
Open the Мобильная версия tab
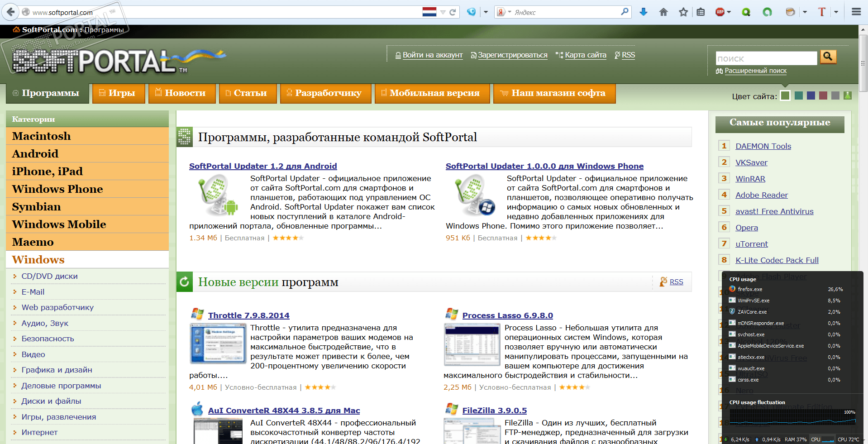click(432, 93)
